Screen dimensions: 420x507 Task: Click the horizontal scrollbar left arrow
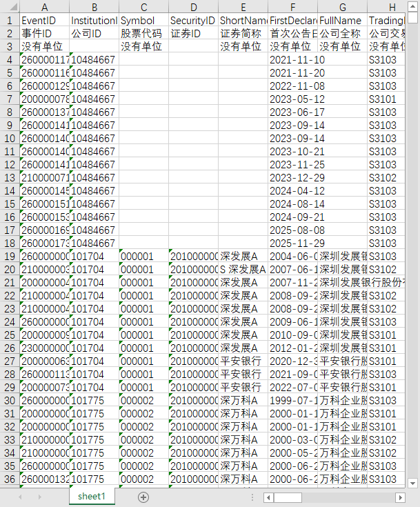[268, 497]
